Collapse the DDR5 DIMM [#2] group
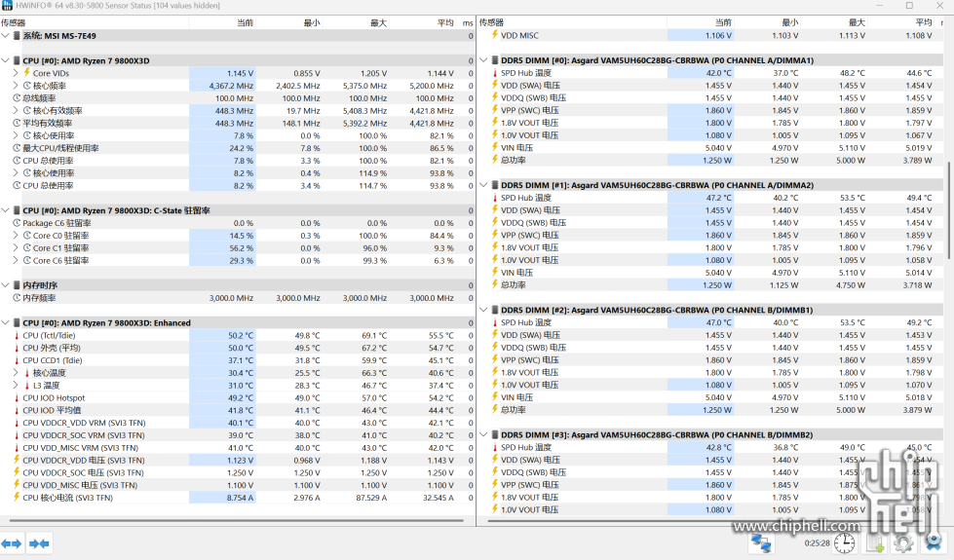954x560 pixels. (483, 310)
